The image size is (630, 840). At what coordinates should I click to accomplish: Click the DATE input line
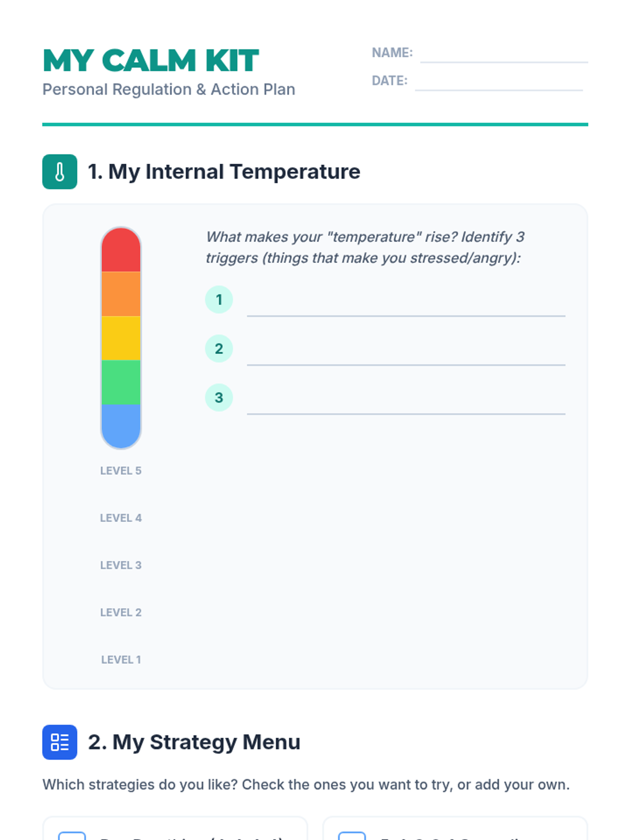pyautogui.click(x=499, y=82)
